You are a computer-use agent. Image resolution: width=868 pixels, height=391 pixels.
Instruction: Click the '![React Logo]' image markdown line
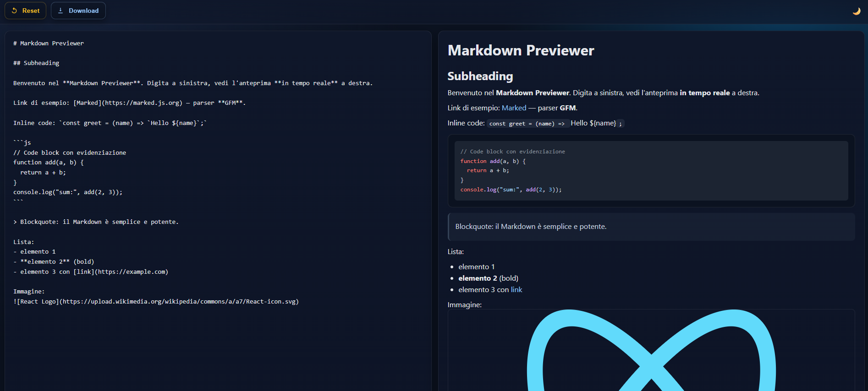tap(156, 302)
